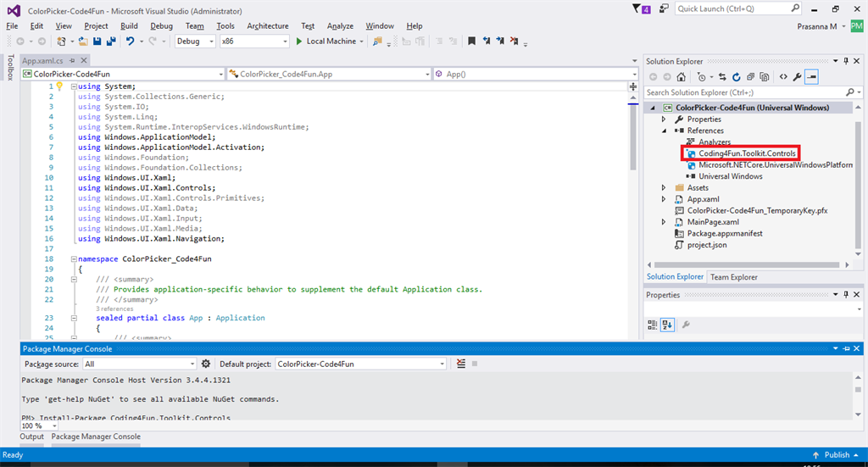Click the Save All toolbar icon
Screen dimensions: 868x467
click(111, 41)
